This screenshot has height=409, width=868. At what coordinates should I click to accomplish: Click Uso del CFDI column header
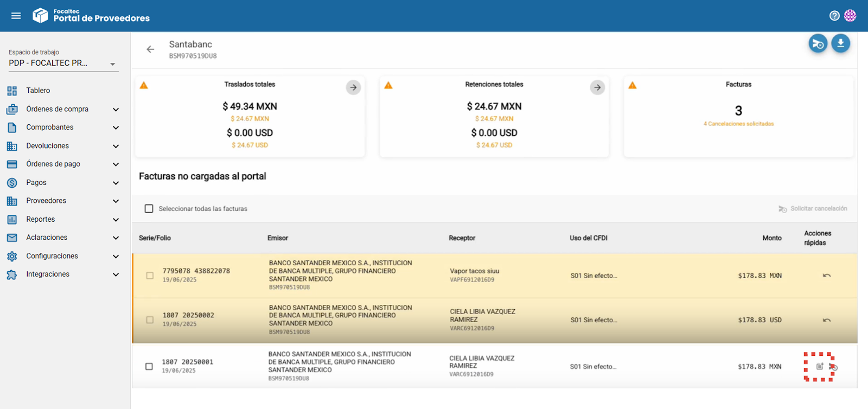click(x=589, y=238)
